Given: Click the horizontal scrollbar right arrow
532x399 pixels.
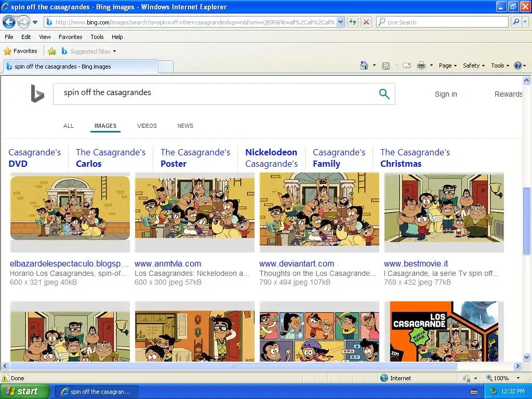Looking at the screenshot, I should (517, 366).
